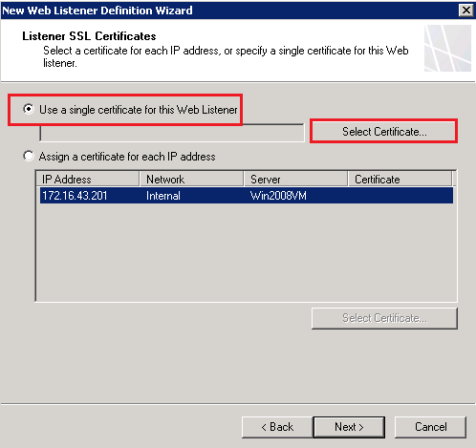Click the 'Internal' network cell in the list
Image resolution: width=476 pixels, height=448 pixels.
(x=163, y=196)
